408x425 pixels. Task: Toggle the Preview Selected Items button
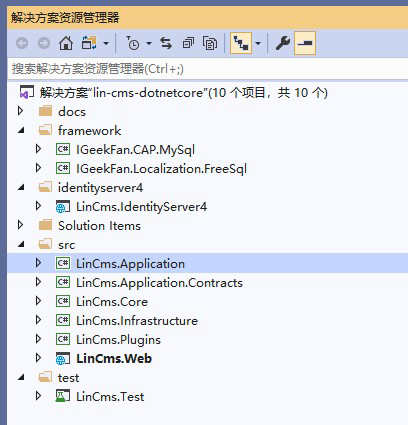(x=305, y=43)
